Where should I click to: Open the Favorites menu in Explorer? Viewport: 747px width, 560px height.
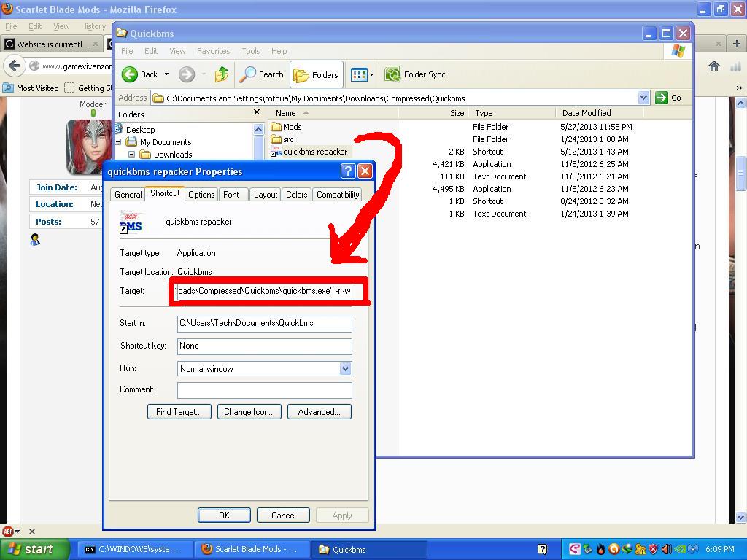(213, 51)
